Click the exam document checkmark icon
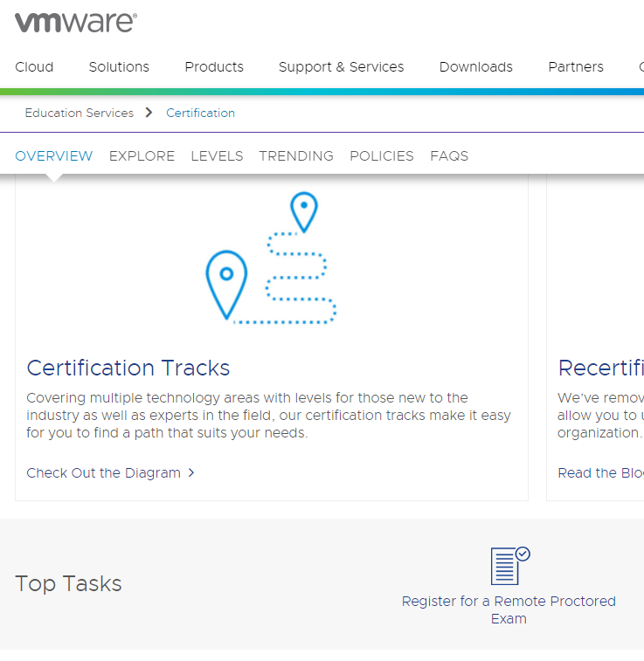Screen dimensions: 644x661 510,566
